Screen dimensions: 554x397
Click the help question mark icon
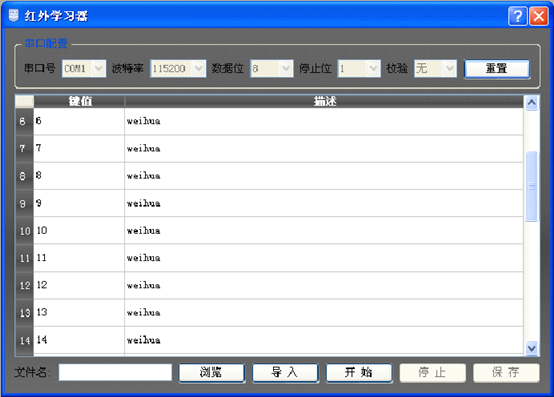coord(518,16)
